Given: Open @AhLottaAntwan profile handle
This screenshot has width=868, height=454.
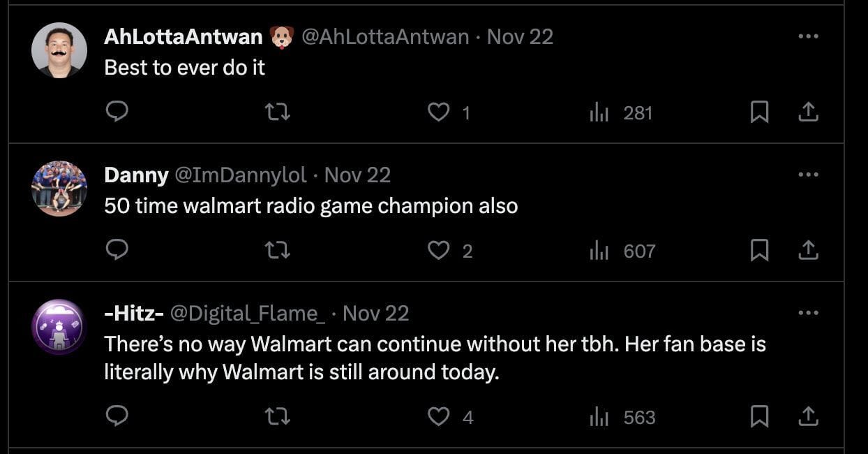Looking at the screenshot, I should click(385, 36).
